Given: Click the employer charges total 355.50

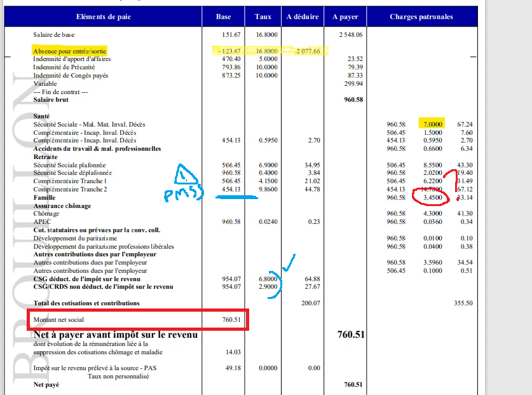Looking at the screenshot, I should tap(463, 303).
